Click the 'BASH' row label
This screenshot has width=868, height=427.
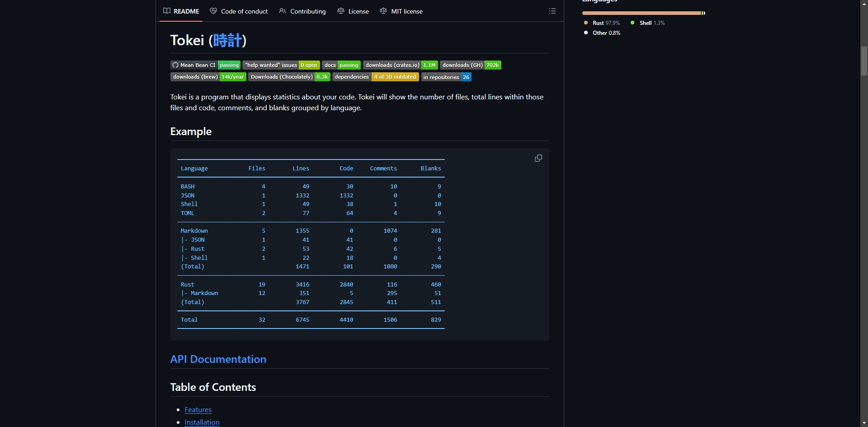(x=188, y=186)
